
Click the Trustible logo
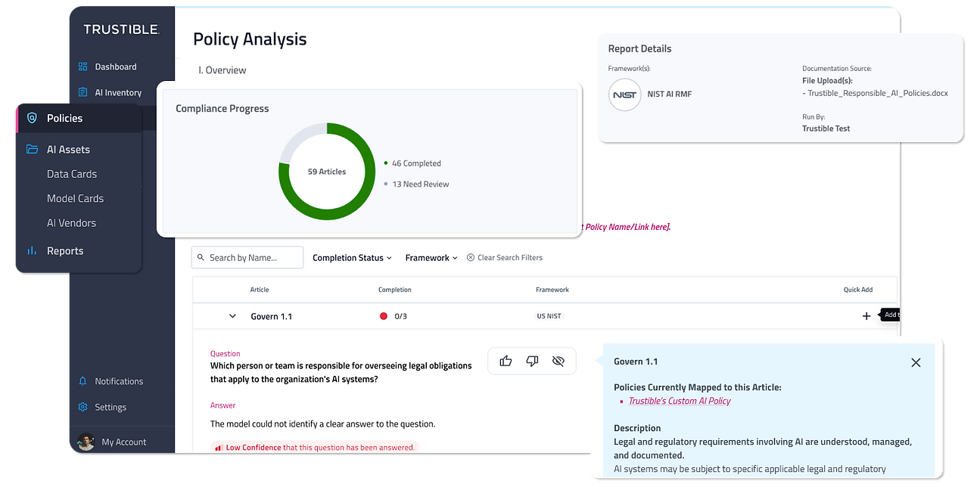(121, 29)
